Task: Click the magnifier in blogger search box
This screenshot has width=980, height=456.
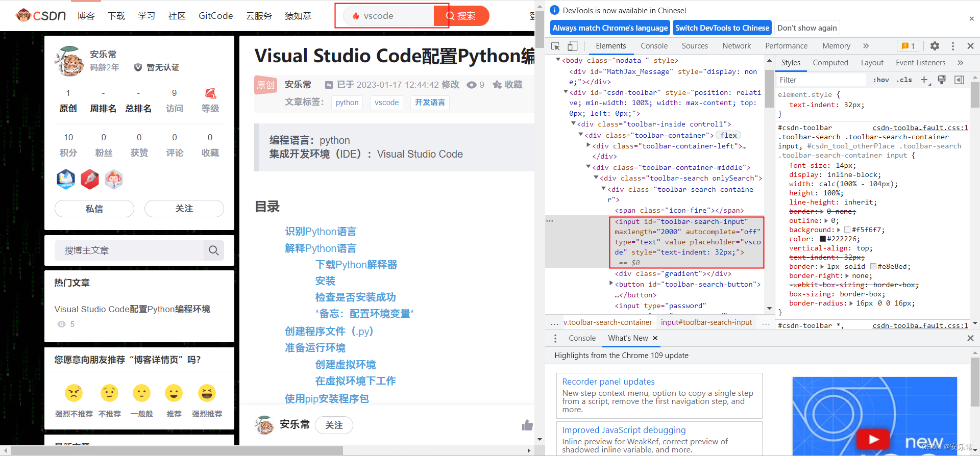Action: coord(213,250)
